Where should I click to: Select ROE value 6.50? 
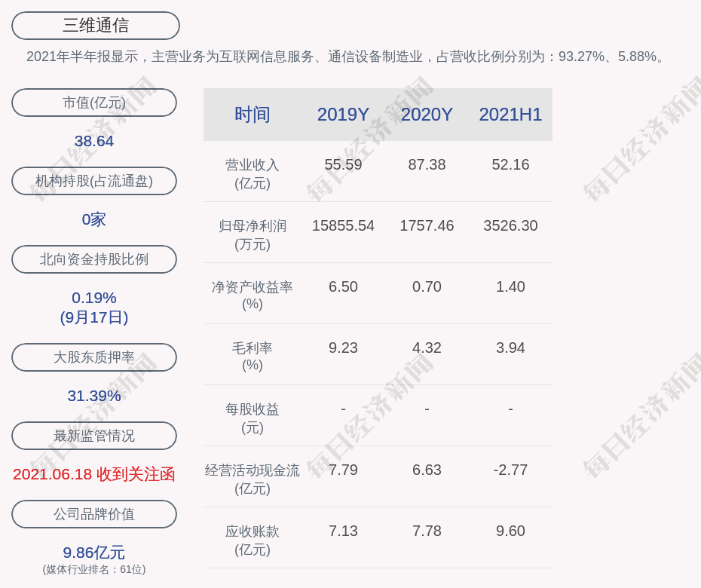343,286
